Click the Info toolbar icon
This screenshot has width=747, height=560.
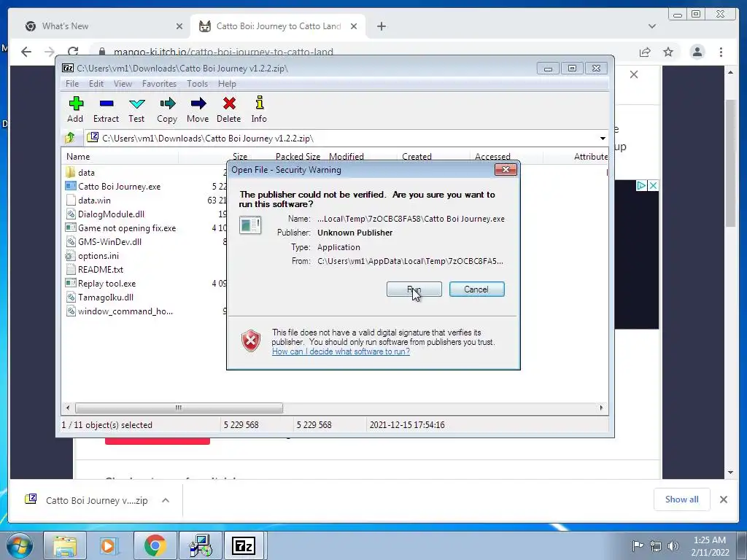click(x=259, y=109)
